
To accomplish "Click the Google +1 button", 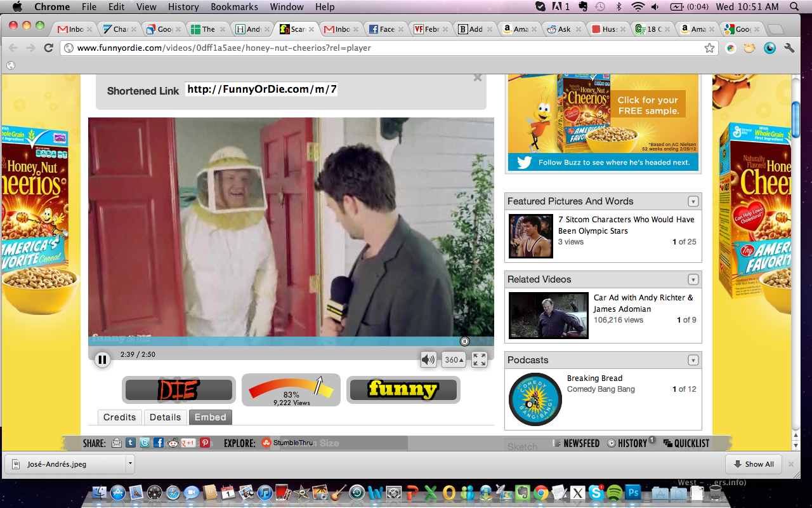I will (x=188, y=443).
